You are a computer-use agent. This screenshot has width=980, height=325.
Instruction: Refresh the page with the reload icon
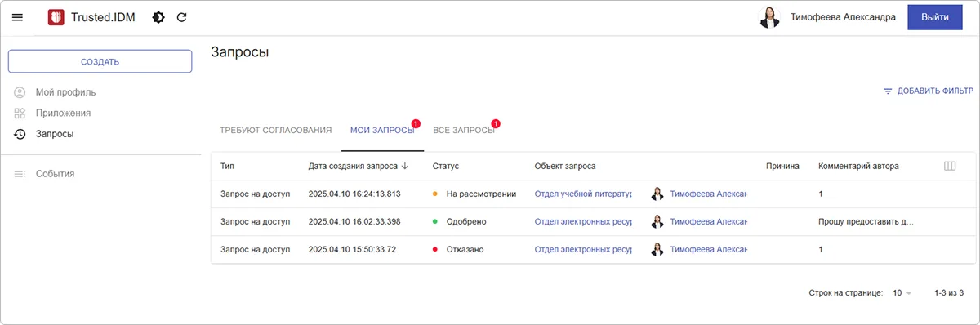pos(182,17)
